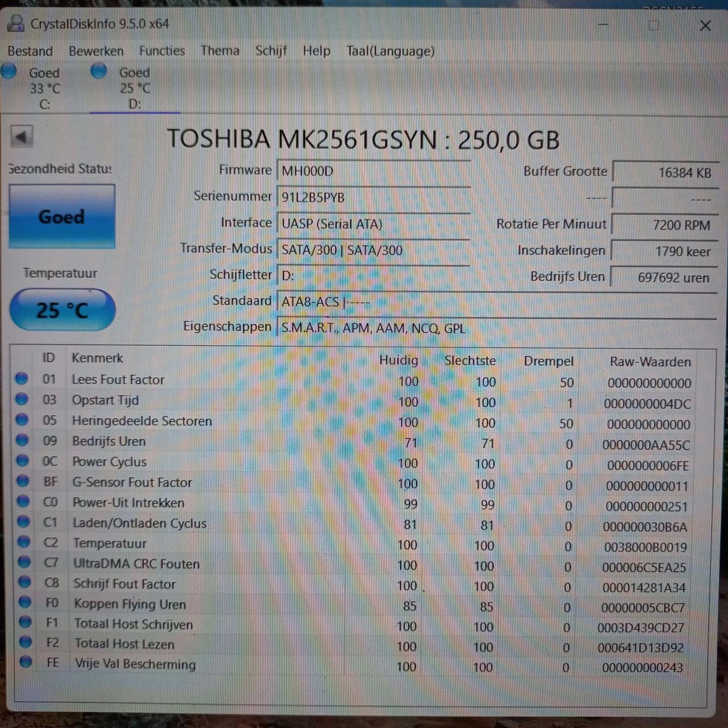Click the previous disk arrow button
The image size is (728, 728).
22,136
